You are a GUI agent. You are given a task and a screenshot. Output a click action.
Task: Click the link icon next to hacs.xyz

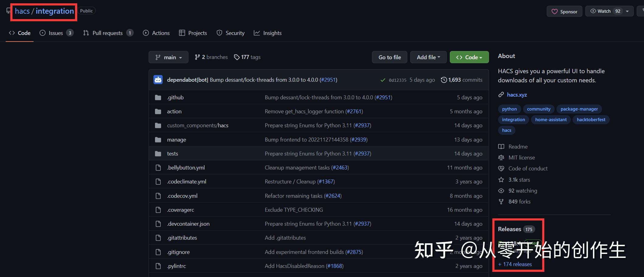point(501,94)
